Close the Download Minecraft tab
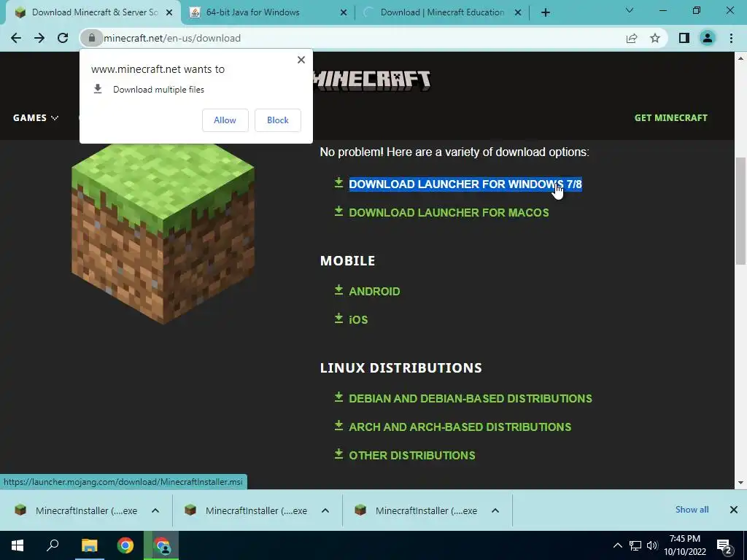Screen dimensions: 747x560 169,13
